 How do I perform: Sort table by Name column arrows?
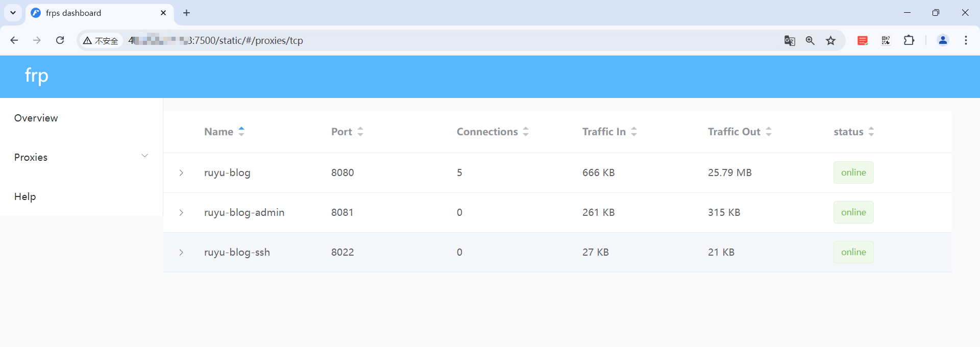pos(241,131)
